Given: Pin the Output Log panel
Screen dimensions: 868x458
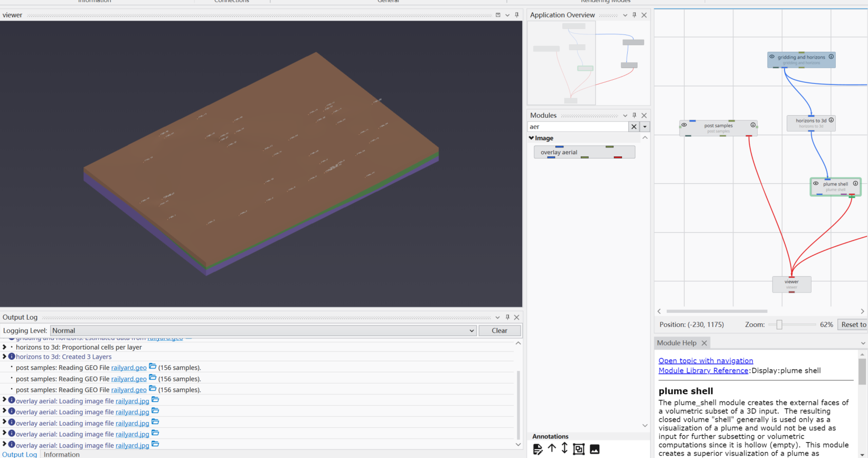Looking at the screenshot, I should click(x=507, y=317).
